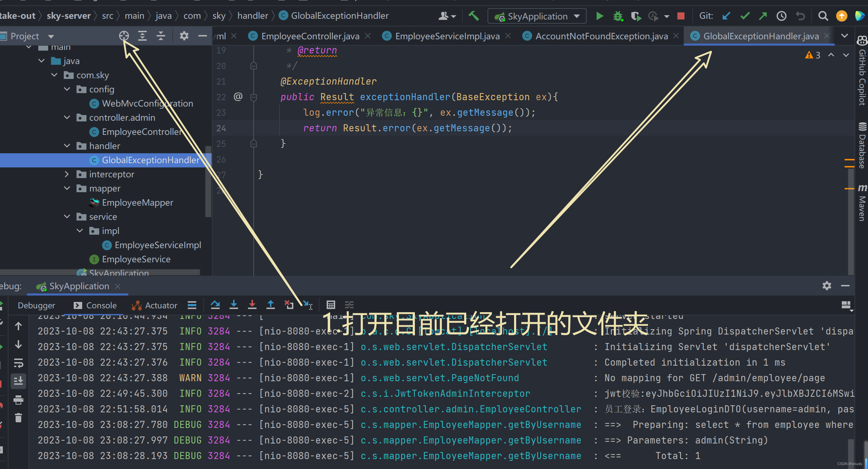Stop the running application

click(681, 16)
